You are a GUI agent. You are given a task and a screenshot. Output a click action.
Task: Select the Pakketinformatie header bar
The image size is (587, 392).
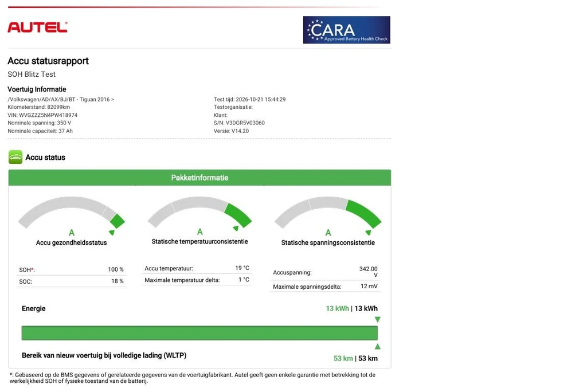click(199, 178)
